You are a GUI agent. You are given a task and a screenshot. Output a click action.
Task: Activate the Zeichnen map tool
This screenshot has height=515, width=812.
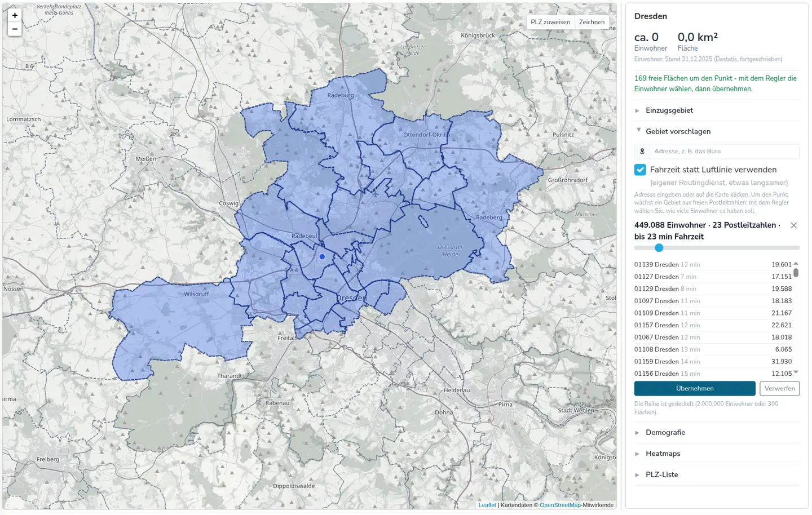tap(592, 22)
